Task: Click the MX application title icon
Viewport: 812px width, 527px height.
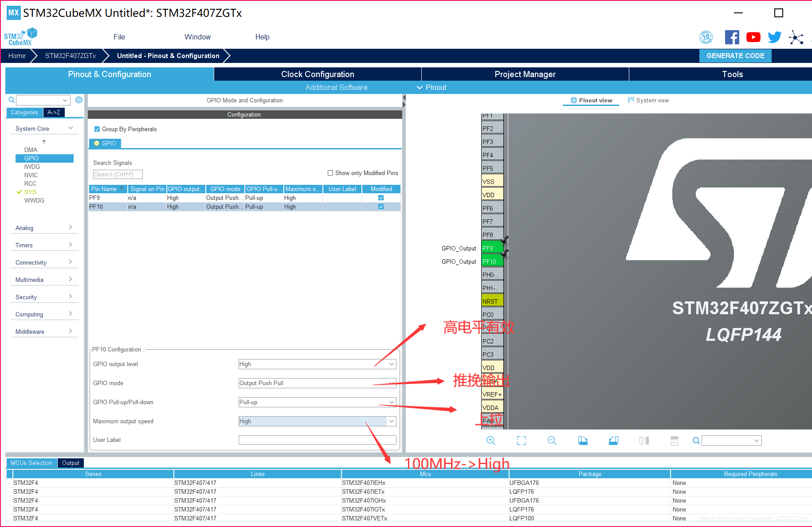Action: point(14,13)
